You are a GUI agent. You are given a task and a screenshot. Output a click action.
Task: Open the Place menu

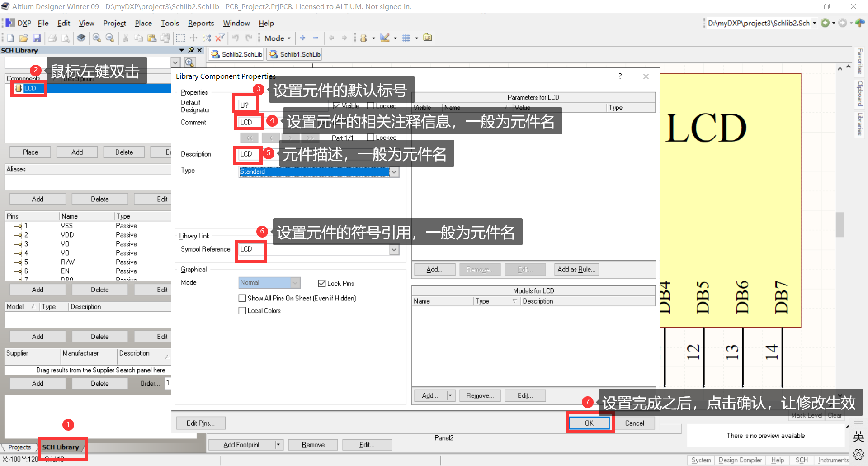143,23
